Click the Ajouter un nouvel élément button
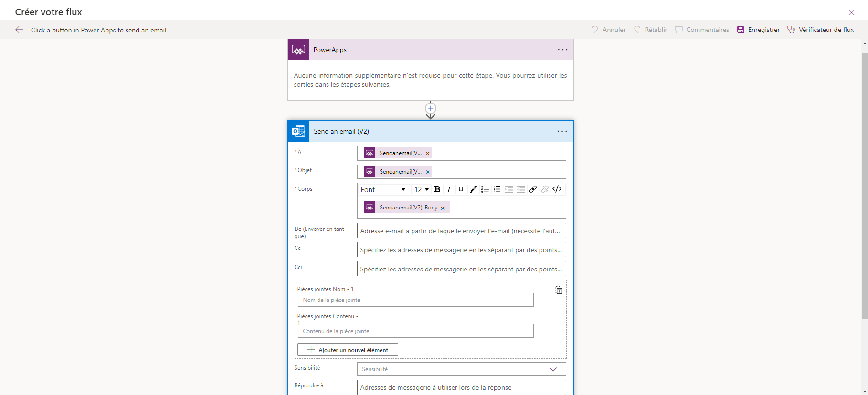 [348, 350]
